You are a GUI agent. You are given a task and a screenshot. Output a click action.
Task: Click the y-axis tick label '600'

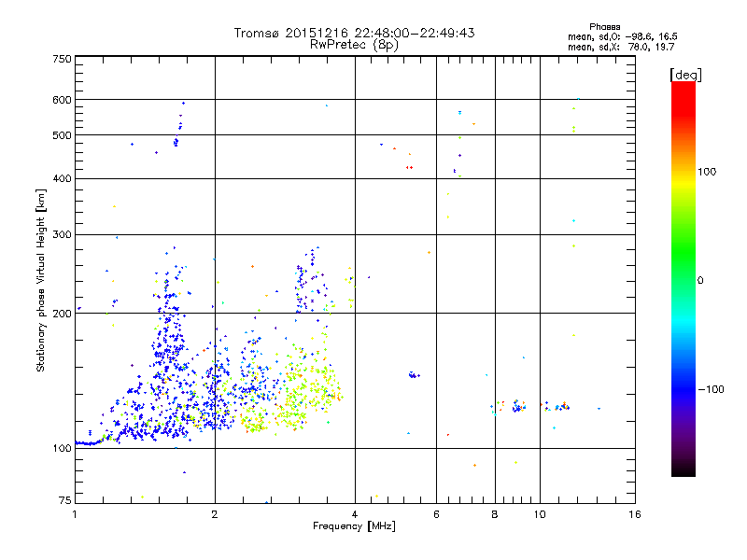click(x=62, y=100)
